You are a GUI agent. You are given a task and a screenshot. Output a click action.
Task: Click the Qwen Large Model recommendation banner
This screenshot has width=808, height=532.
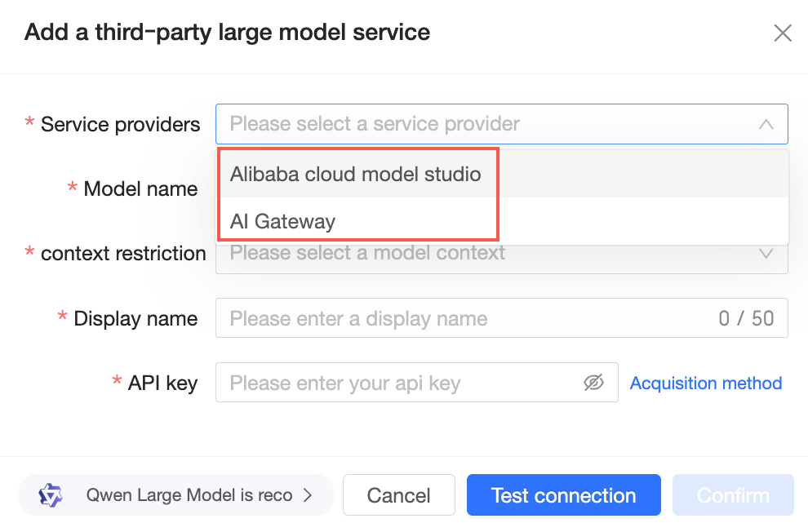tap(176, 495)
